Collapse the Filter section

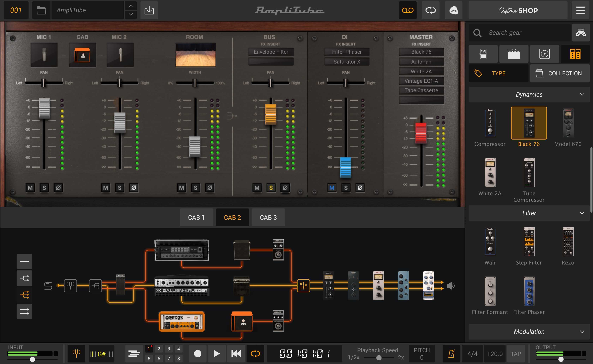coord(582,213)
